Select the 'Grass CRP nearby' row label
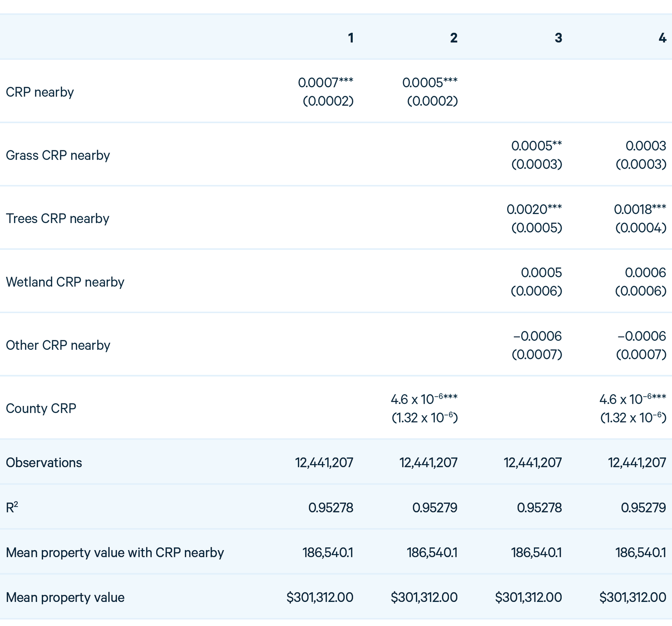672x626 pixels. [58, 155]
